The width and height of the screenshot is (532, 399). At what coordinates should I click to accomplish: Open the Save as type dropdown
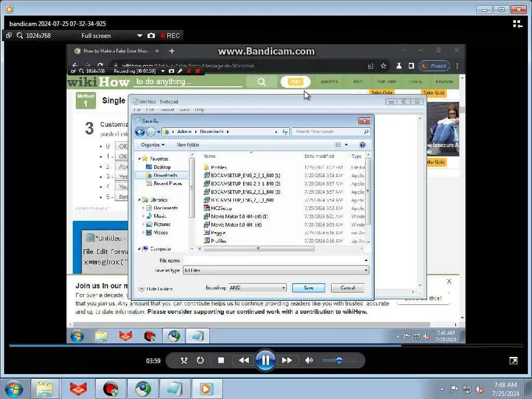point(276,270)
